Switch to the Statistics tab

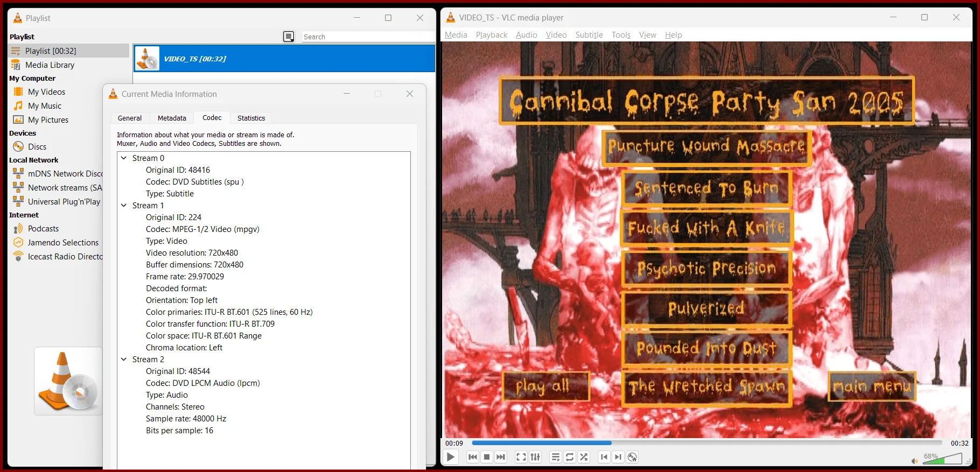point(251,118)
